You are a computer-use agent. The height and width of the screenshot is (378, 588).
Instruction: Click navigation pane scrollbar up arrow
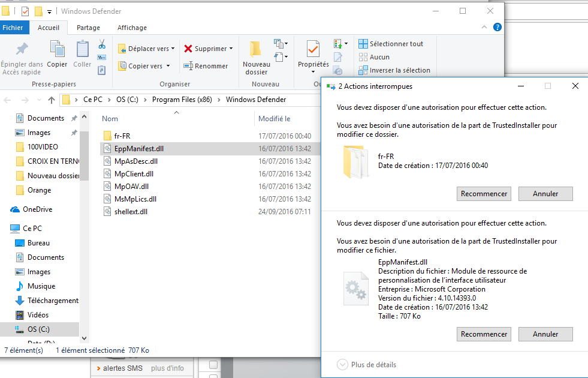84,117
